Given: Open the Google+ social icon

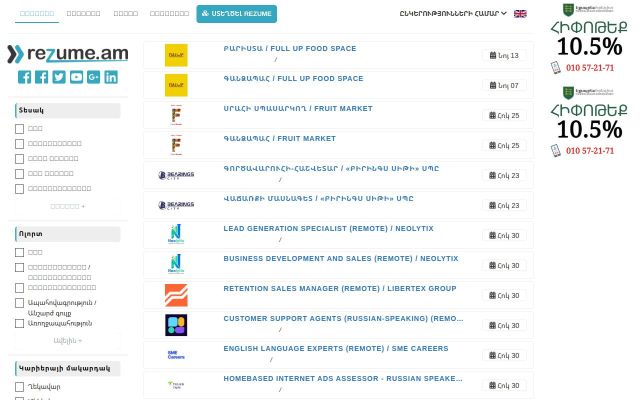Looking at the screenshot, I should coord(93,77).
